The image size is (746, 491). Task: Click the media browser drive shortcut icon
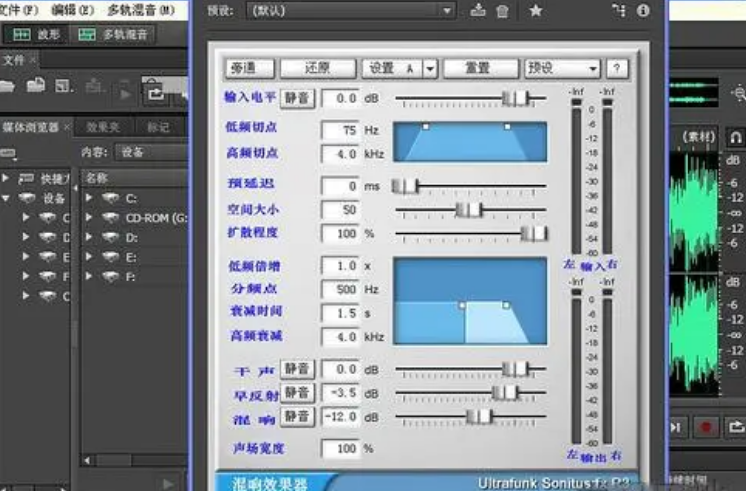click(7, 153)
